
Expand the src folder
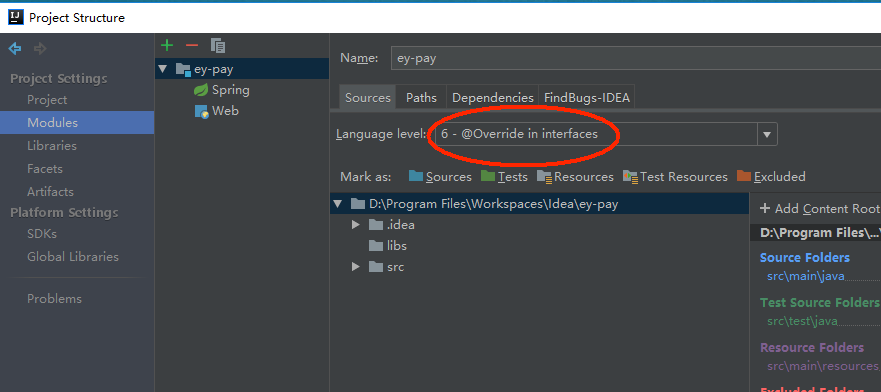point(355,267)
